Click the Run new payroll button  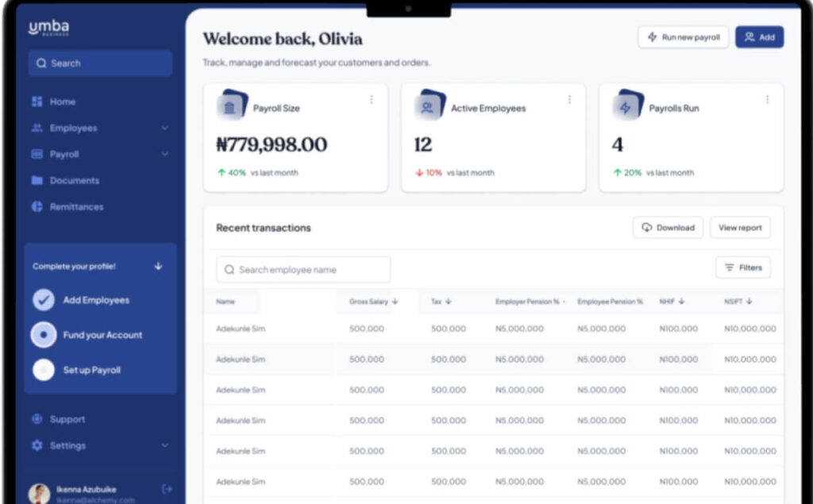point(683,37)
